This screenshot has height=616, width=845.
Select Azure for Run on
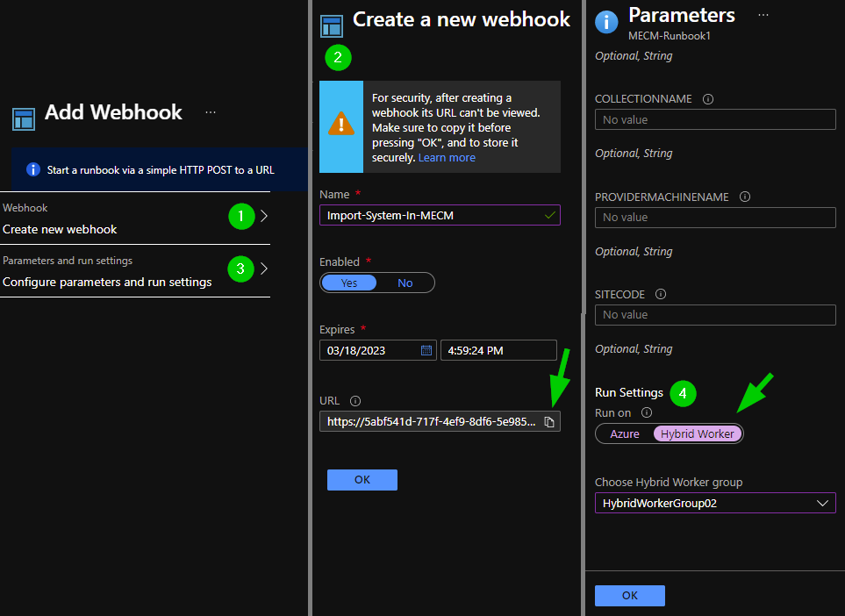point(625,433)
